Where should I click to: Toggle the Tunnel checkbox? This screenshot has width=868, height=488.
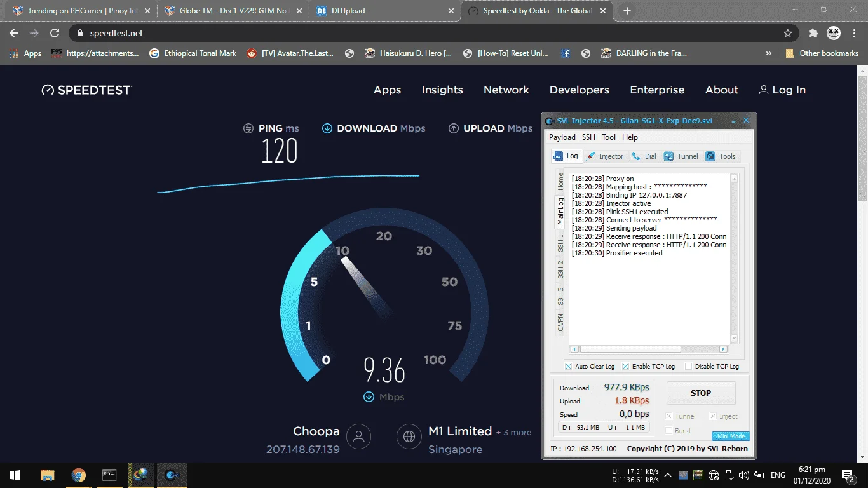tap(668, 416)
